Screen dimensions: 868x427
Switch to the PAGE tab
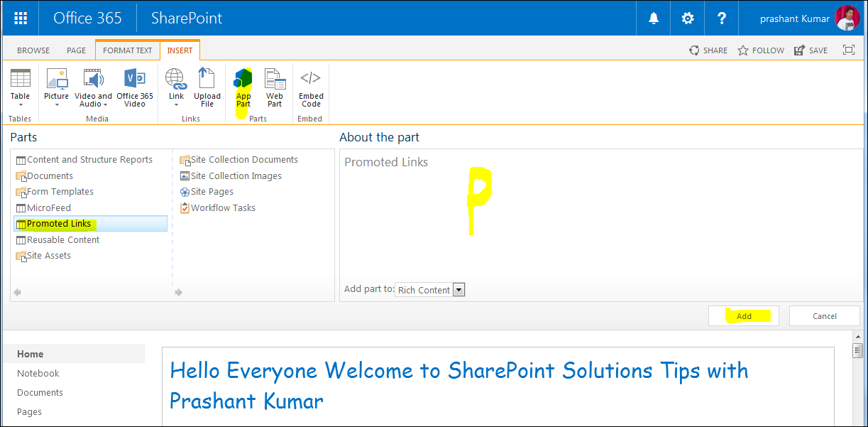(76, 50)
